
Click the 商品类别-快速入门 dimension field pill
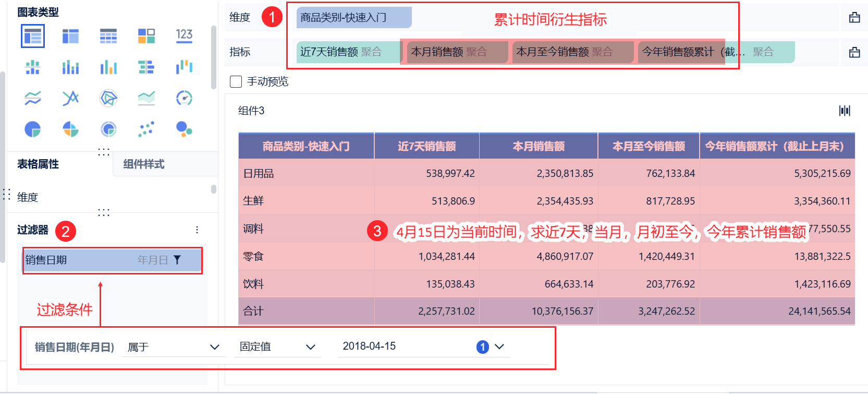[x=353, y=18]
